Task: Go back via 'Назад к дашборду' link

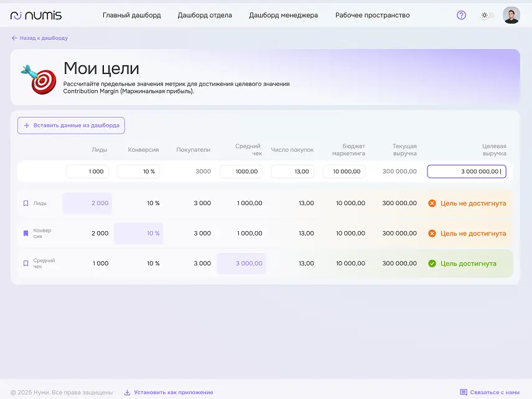Action: click(39, 38)
